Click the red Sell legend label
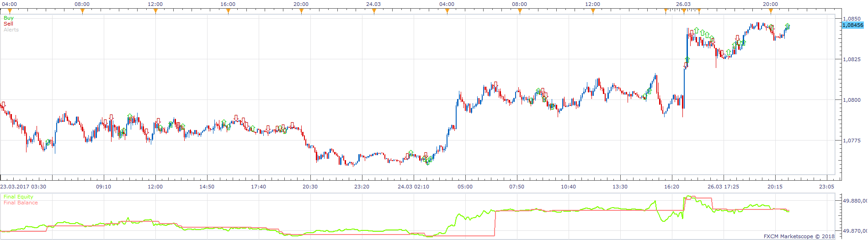 [8, 24]
